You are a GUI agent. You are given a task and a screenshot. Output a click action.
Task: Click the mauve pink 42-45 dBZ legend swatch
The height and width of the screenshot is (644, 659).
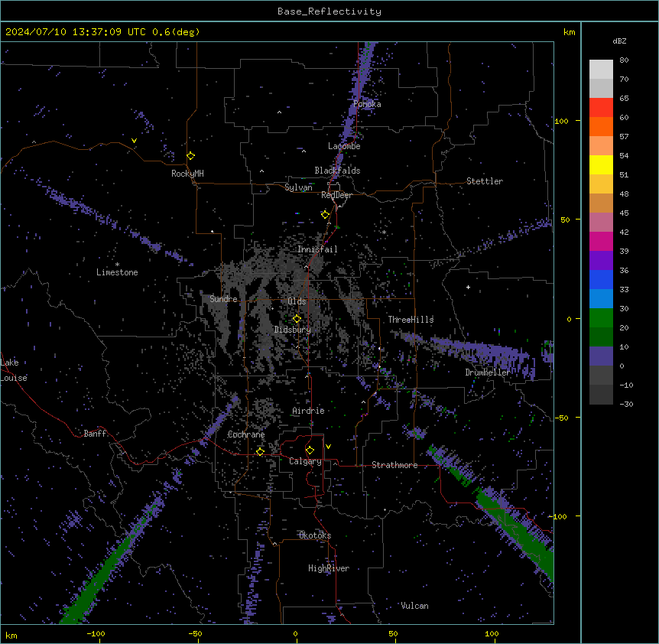coord(601,223)
